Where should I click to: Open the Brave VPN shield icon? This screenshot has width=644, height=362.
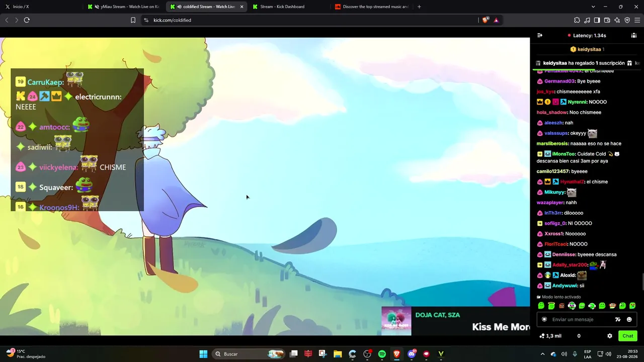(627, 20)
